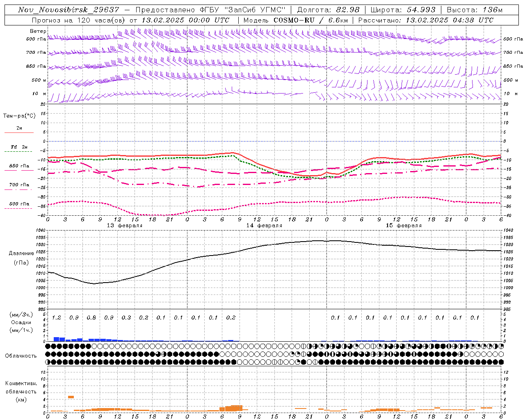Viewport: 525px width, 420px height.
Task: Click the 700 гПа temperature legend entry
Action: [19, 185]
